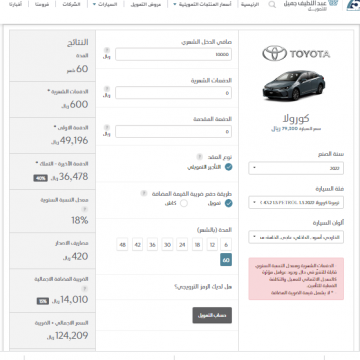This screenshot has width=360, height=360.
Task: Open the ألوان السيارة car colors dropdown
Action: (x=296, y=237)
